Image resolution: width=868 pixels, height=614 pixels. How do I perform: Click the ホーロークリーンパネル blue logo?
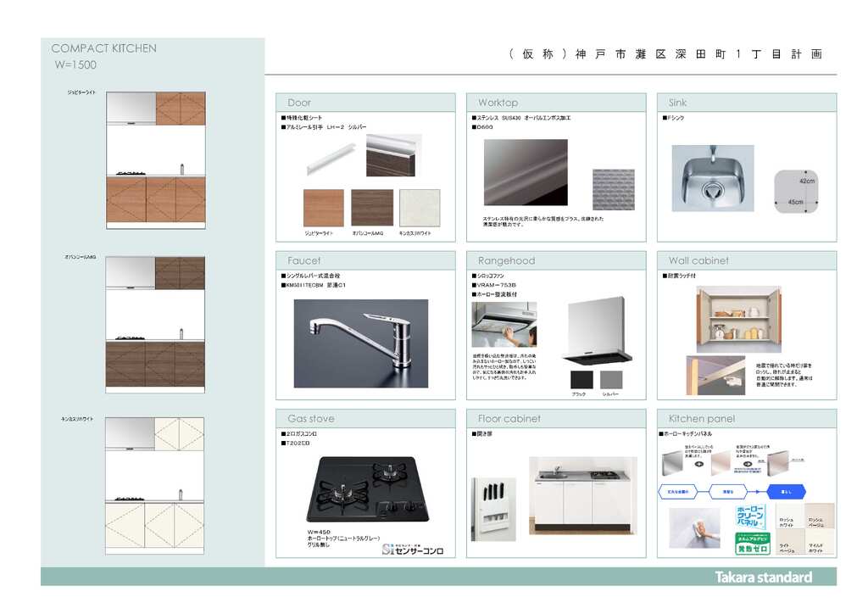pos(752,518)
